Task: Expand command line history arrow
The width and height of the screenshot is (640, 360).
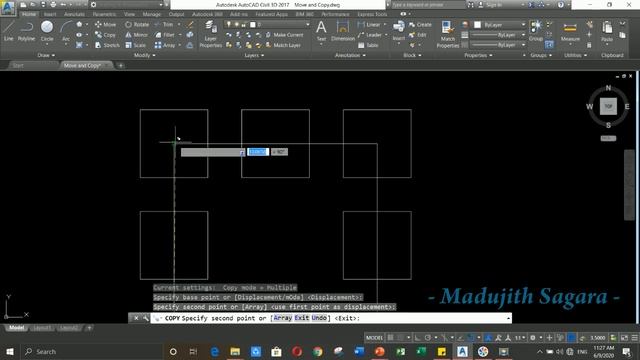Action: tap(508, 318)
